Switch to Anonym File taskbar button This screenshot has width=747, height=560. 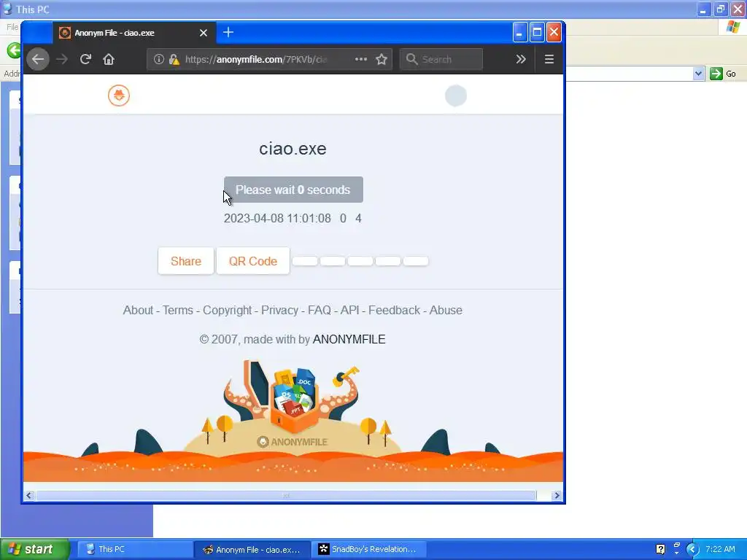(x=252, y=549)
